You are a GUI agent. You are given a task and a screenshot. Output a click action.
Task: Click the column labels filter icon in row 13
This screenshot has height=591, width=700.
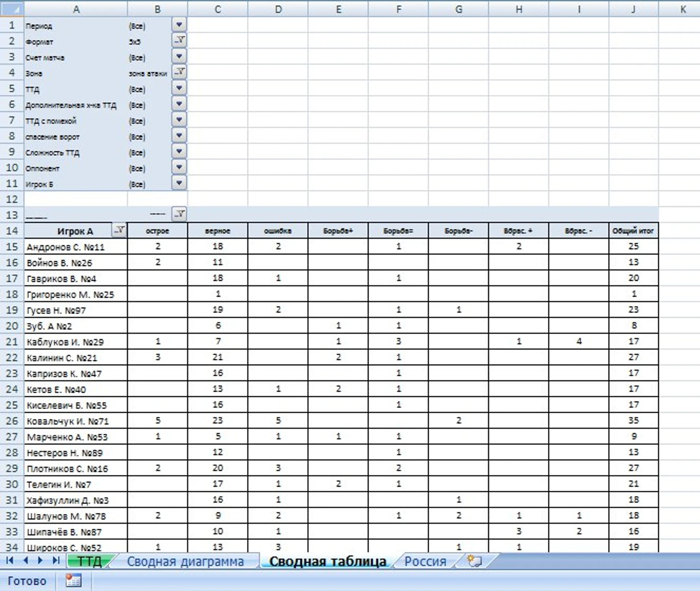tap(179, 214)
